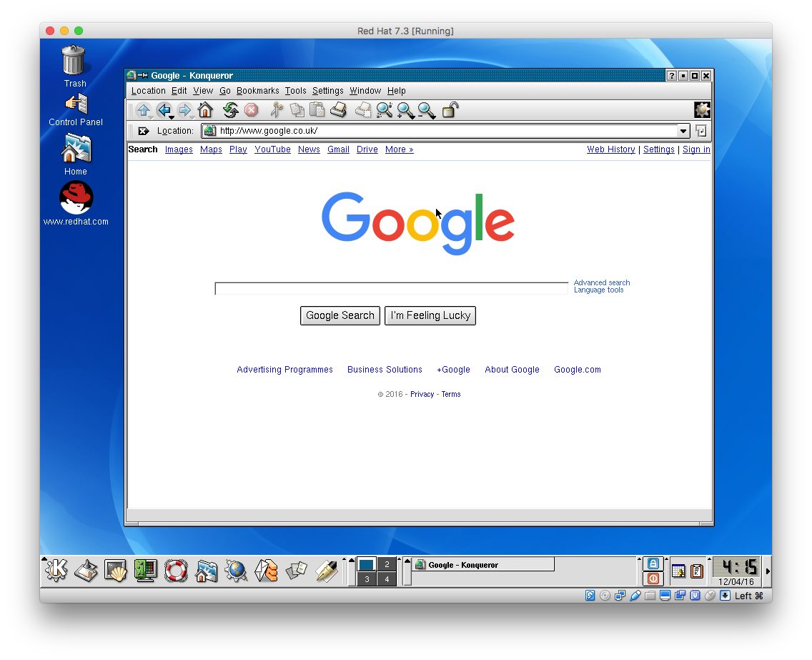Clear the location bar with the X arrow icon
Image resolution: width=812 pixels, height=660 pixels.
(144, 131)
